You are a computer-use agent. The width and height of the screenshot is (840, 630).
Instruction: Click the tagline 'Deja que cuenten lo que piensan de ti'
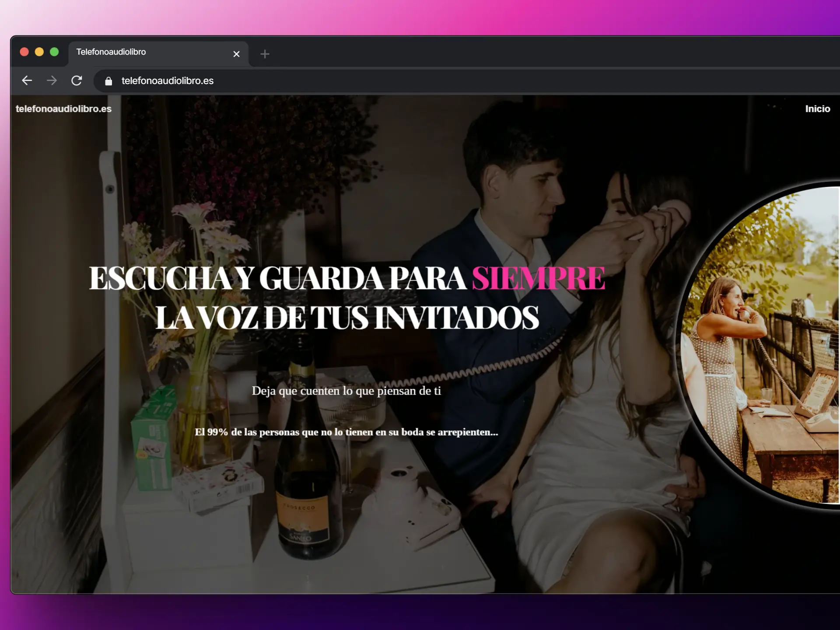tap(347, 391)
